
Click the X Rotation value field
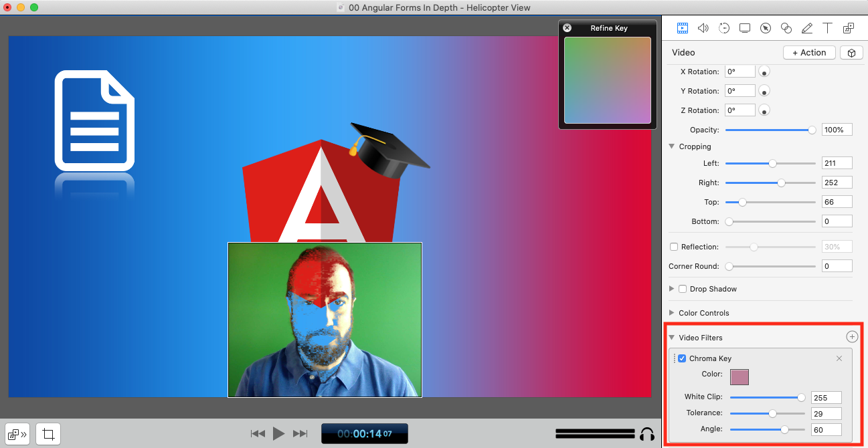coord(740,72)
